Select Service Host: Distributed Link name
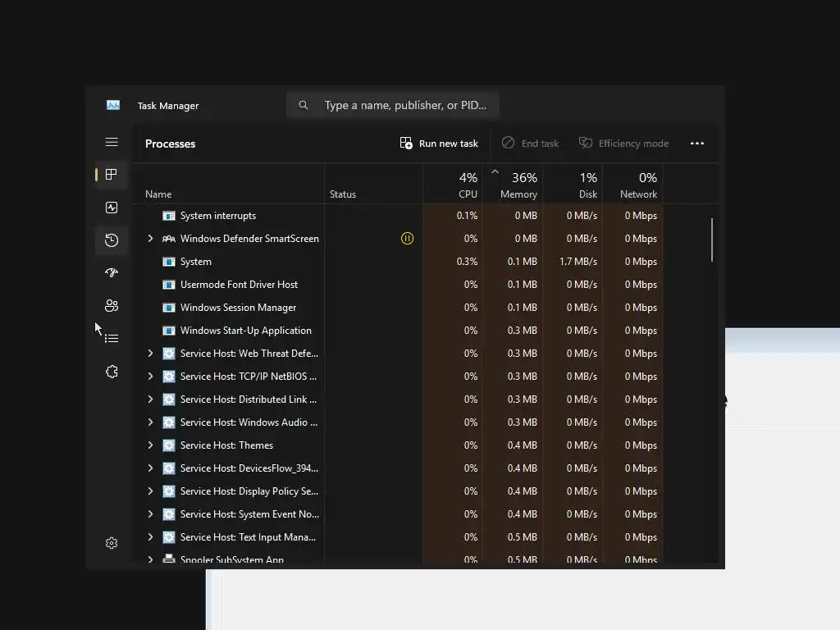Image resolution: width=840 pixels, height=630 pixels. coord(249,399)
